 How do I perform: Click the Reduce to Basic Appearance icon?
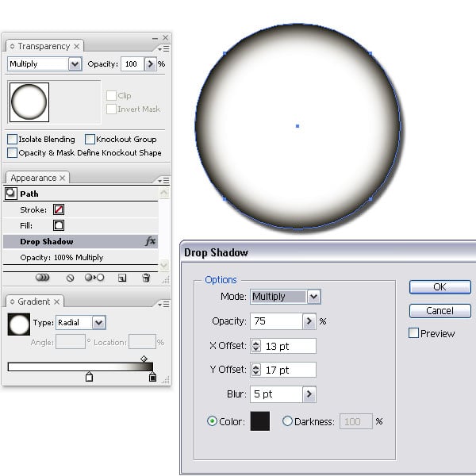pyautogui.click(x=94, y=278)
